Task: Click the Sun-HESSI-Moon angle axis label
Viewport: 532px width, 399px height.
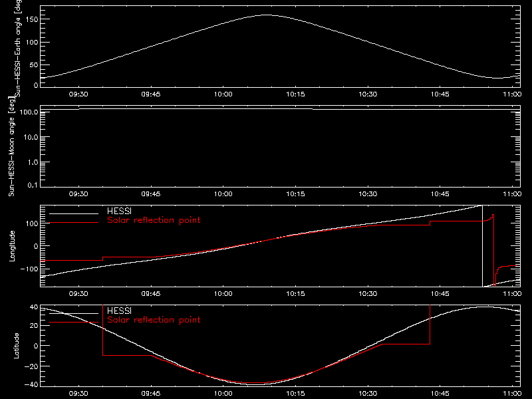Action: point(11,146)
